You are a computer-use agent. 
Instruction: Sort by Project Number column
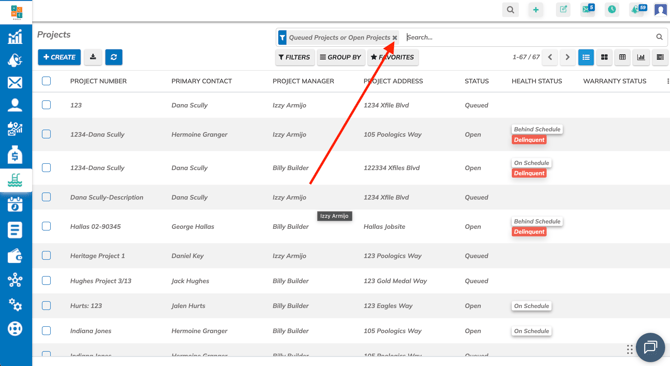tap(98, 81)
